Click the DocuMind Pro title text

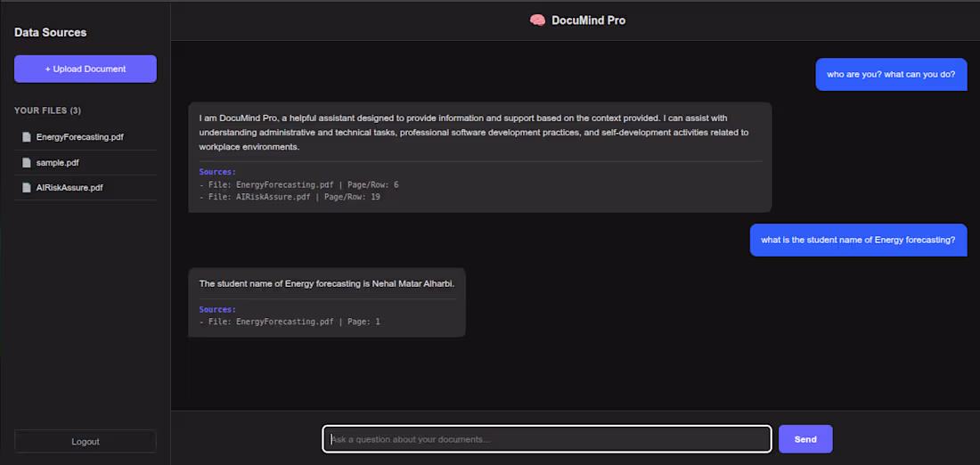pyautogui.click(x=588, y=20)
